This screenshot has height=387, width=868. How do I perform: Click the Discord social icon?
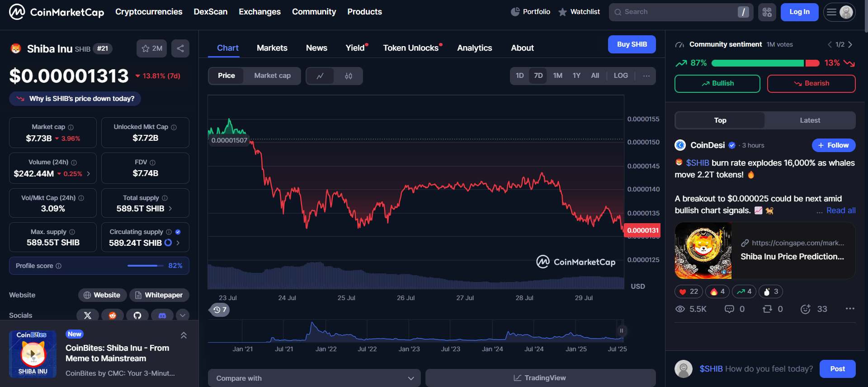coord(162,315)
